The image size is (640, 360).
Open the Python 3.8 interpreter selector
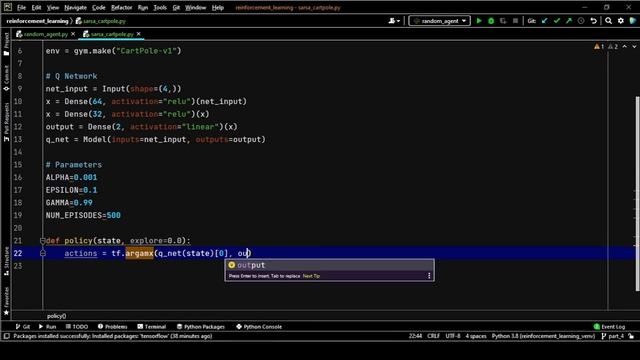[x=543, y=336]
